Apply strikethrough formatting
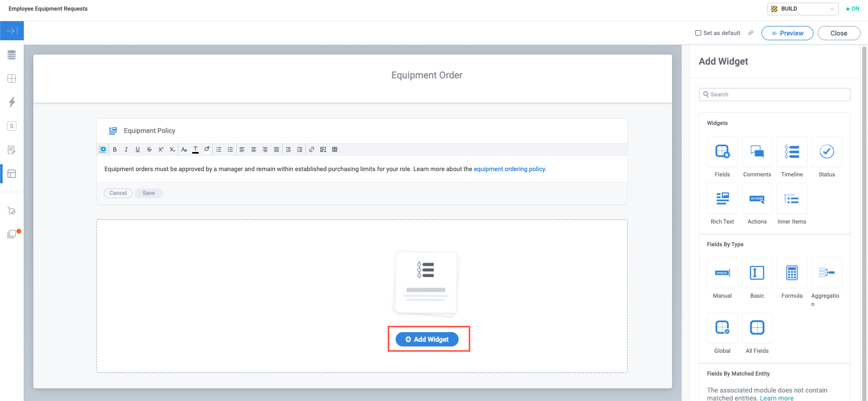 149,149
